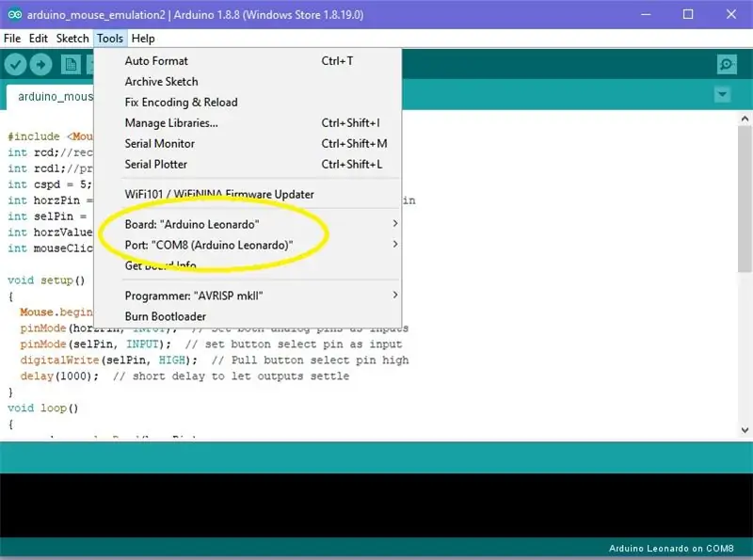Viewport: 753px width, 560px height.
Task: Click the "int cspd = 5;" code line
Action: click(50, 184)
